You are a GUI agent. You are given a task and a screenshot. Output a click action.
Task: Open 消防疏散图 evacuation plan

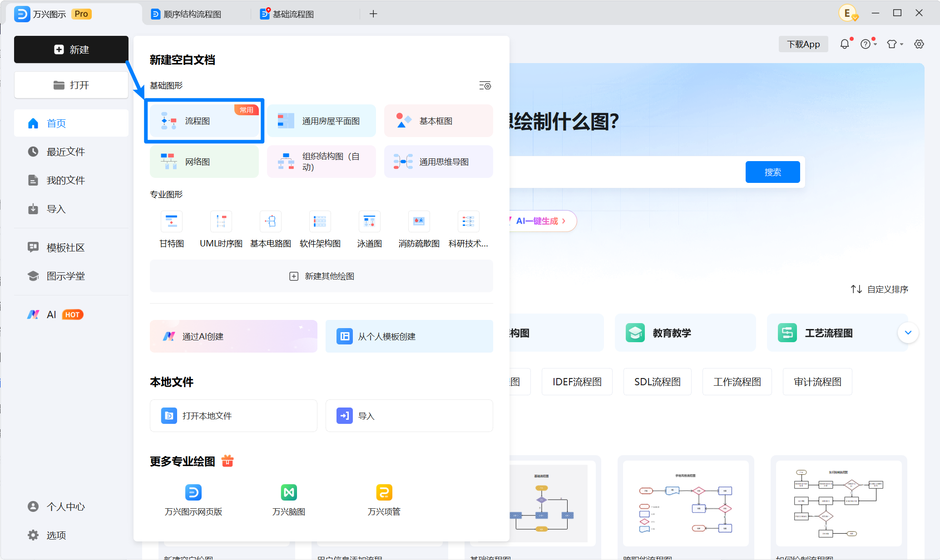pyautogui.click(x=419, y=230)
